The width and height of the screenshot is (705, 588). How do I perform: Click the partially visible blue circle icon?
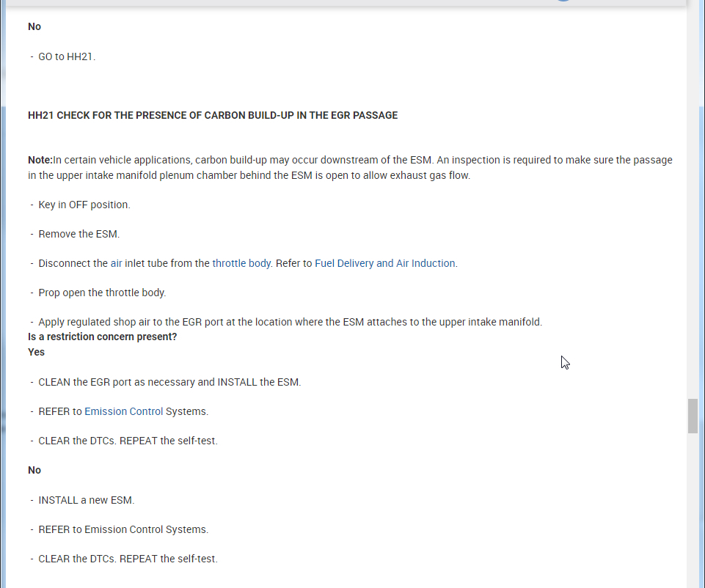click(563, 1)
